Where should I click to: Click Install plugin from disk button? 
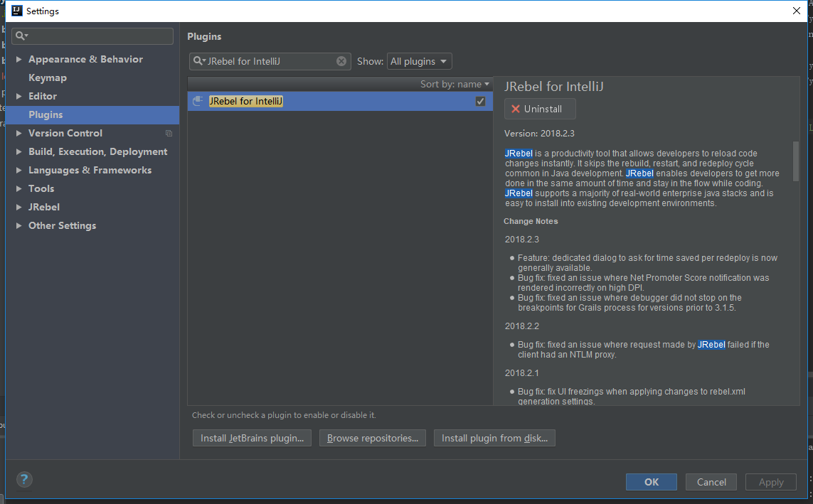point(494,438)
